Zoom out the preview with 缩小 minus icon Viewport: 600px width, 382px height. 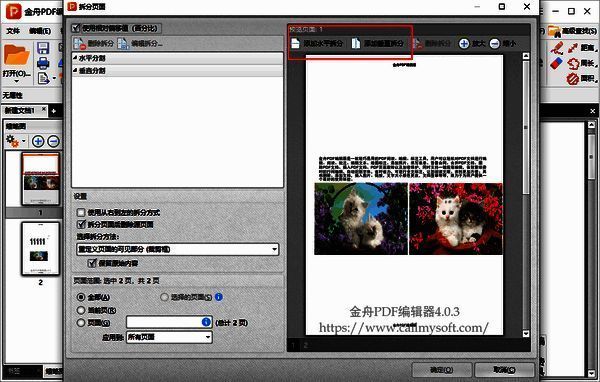coord(494,44)
